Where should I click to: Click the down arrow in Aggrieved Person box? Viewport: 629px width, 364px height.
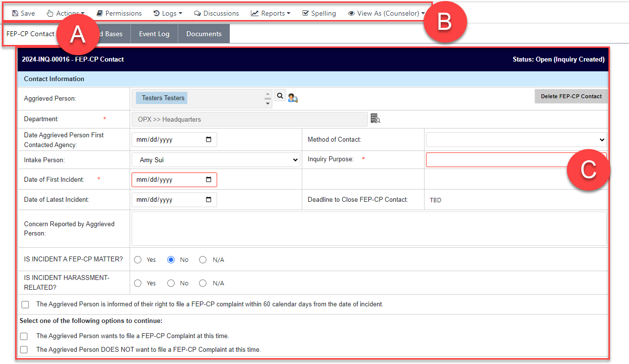click(x=268, y=103)
